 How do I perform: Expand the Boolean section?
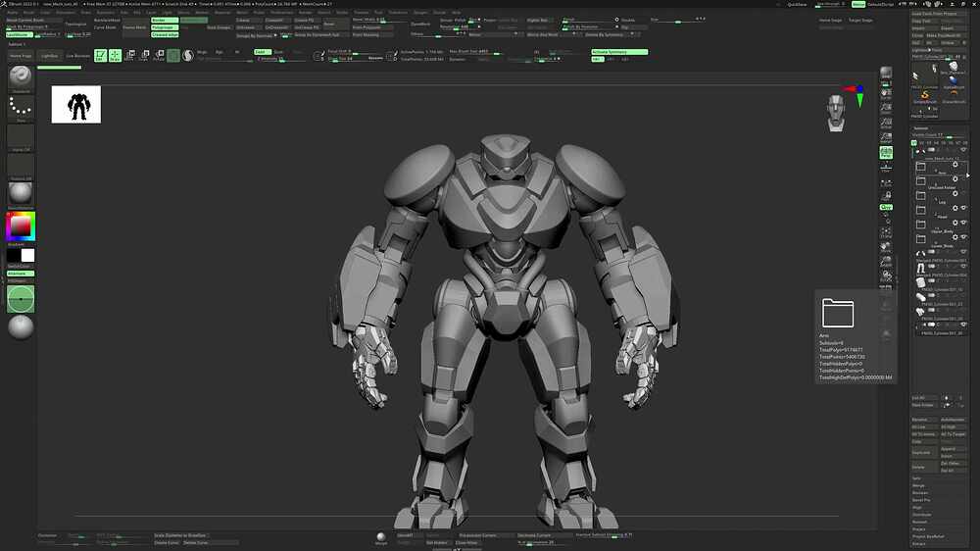click(919, 493)
